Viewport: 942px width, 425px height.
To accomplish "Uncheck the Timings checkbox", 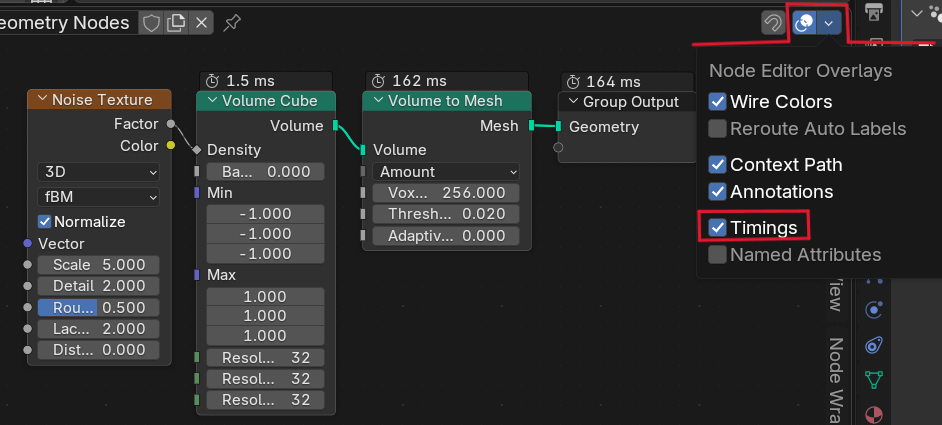I will (x=717, y=228).
